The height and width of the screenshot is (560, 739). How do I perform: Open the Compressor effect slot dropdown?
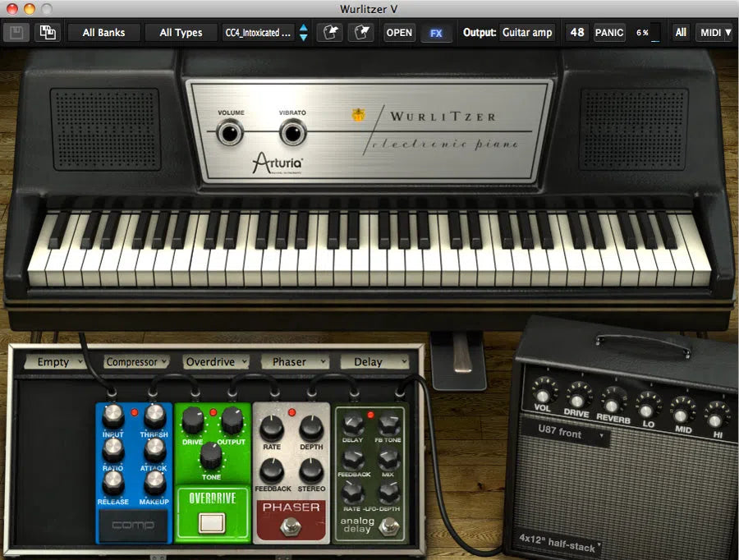point(136,361)
